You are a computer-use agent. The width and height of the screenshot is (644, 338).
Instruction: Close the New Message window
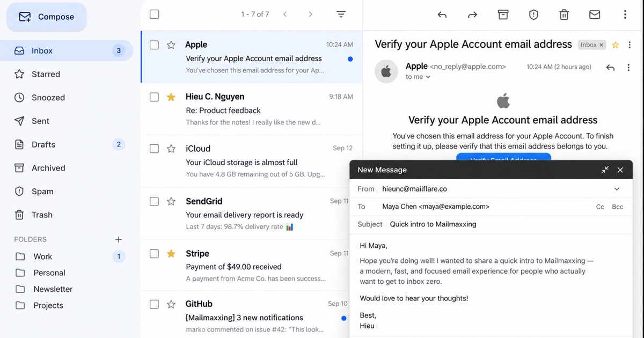click(x=620, y=170)
